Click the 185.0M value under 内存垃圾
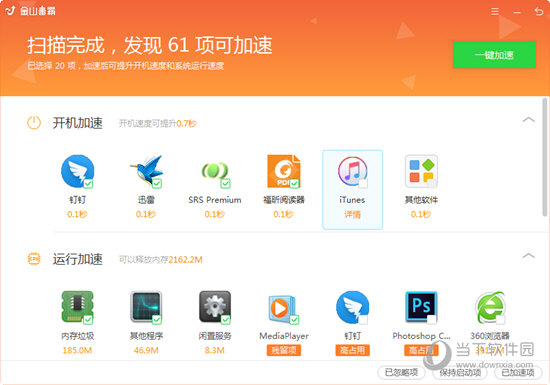This screenshot has width=550, height=385. click(x=78, y=350)
